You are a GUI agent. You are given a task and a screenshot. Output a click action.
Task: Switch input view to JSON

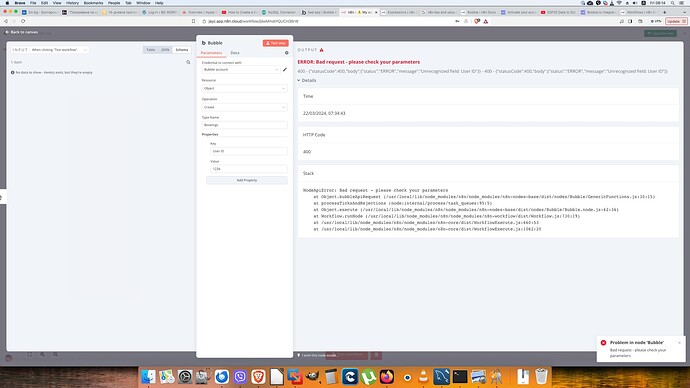(x=165, y=50)
